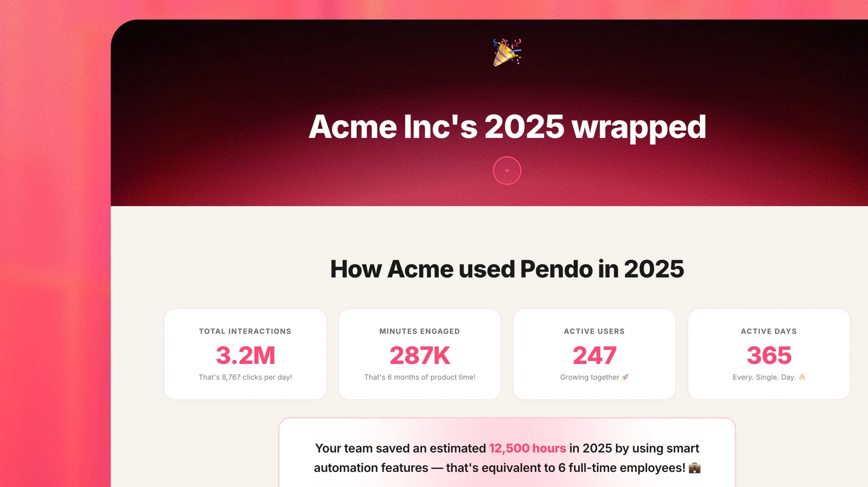Click the fire emoji after Every. Single. Day.
Screen dimensions: 868x487
coord(802,377)
